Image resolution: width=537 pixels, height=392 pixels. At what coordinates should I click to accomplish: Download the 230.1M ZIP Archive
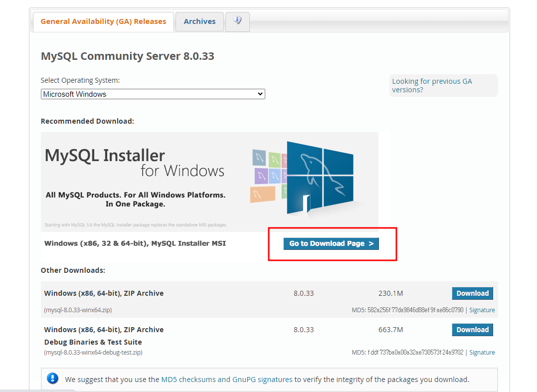click(x=472, y=293)
